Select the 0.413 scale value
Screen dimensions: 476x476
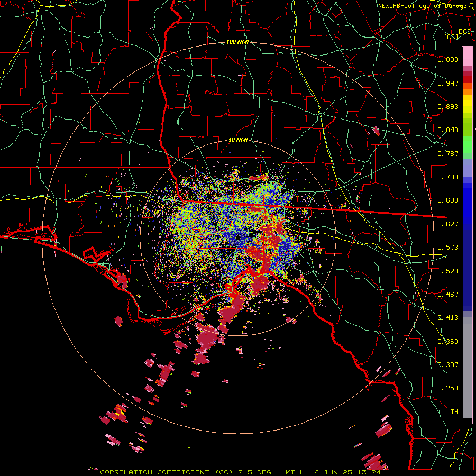tap(448, 318)
